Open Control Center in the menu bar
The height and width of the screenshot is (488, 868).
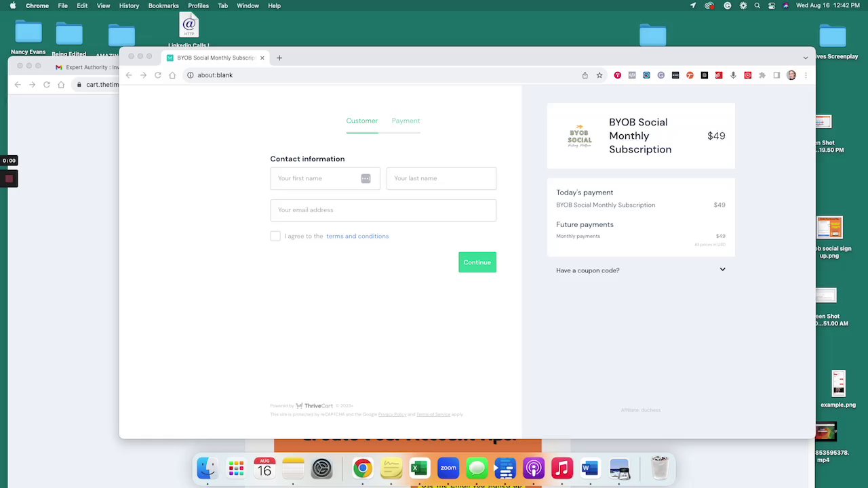[x=772, y=5]
